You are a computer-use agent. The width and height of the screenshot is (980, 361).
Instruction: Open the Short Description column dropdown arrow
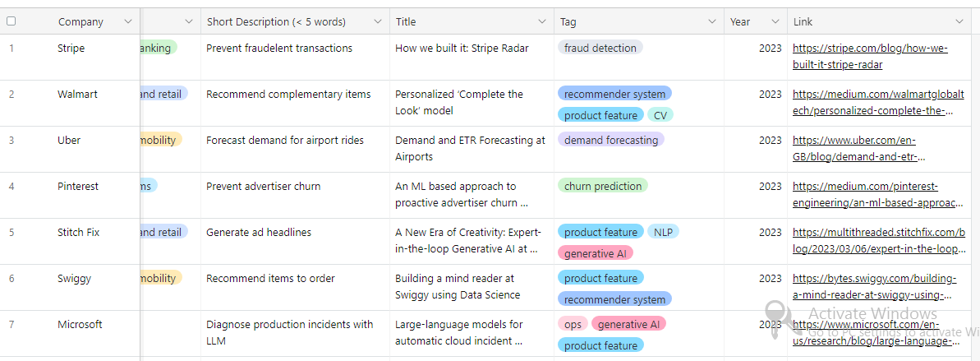coord(378,22)
